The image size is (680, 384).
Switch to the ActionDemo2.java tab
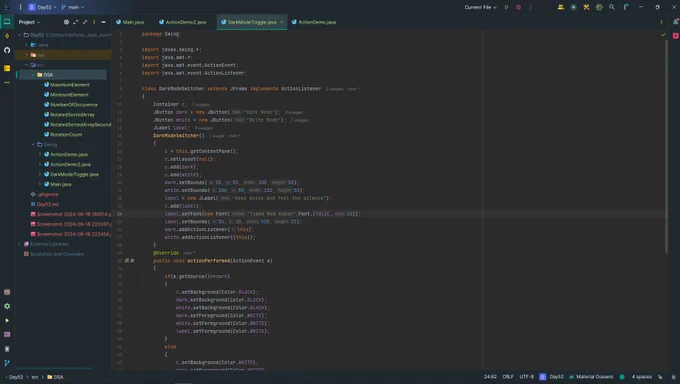pos(183,22)
